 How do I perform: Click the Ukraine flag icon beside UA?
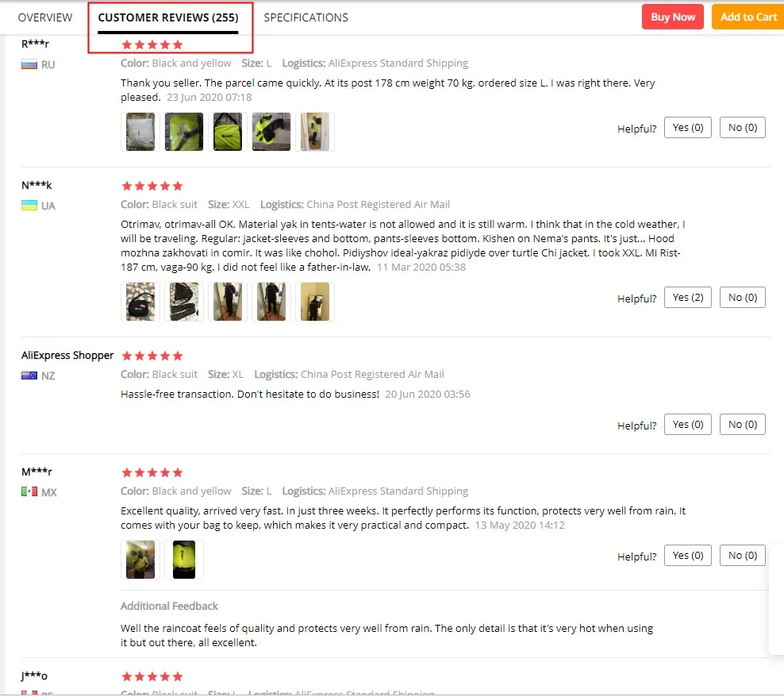coord(29,206)
